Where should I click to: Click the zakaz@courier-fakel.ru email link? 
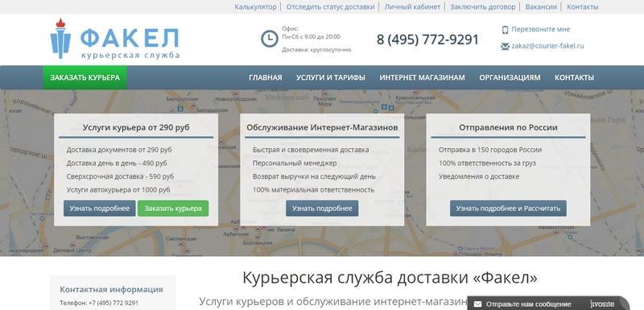pyautogui.click(x=547, y=46)
